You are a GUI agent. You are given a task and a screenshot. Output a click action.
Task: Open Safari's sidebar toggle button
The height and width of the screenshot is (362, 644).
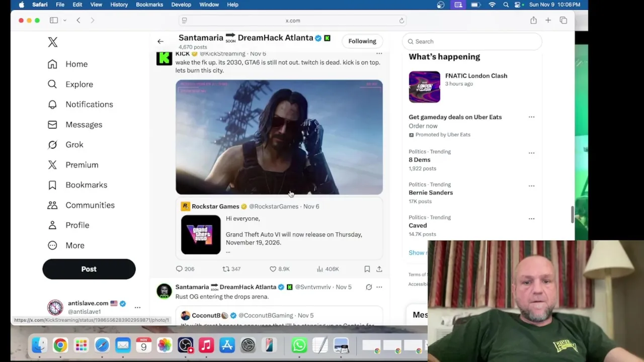click(54, 20)
